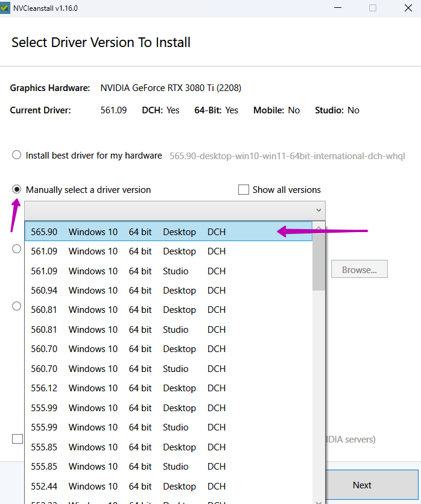The height and width of the screenshot is (504, 421).
Task: Pick the 556.12 Desktop driver entry
Action: point(168,388)
